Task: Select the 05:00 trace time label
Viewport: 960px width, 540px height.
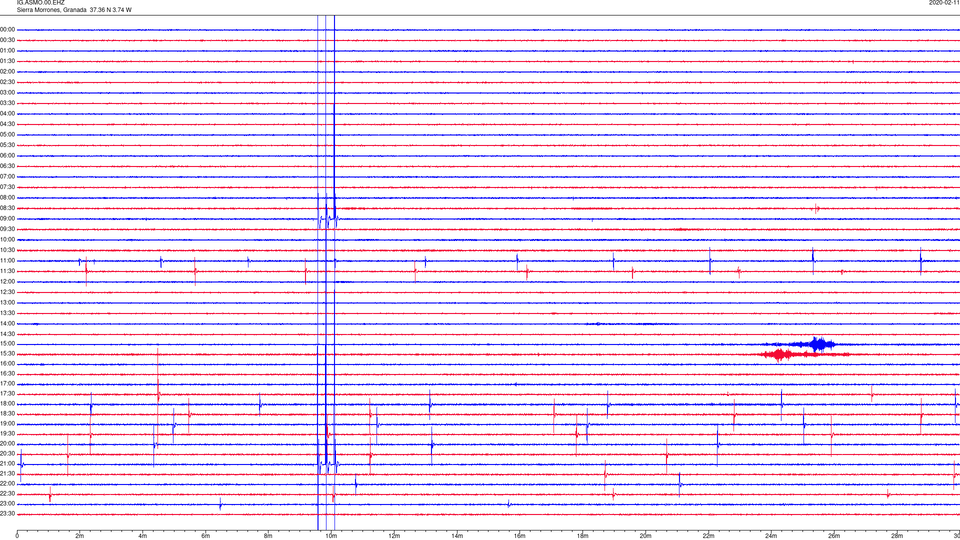Action: pyautogui.click(x=8, y=135)
